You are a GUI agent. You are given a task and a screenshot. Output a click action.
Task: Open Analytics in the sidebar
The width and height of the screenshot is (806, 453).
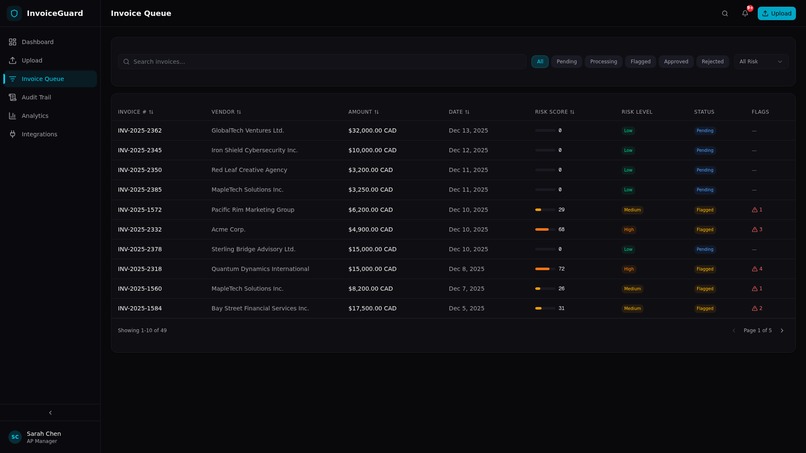pos(50,116)
